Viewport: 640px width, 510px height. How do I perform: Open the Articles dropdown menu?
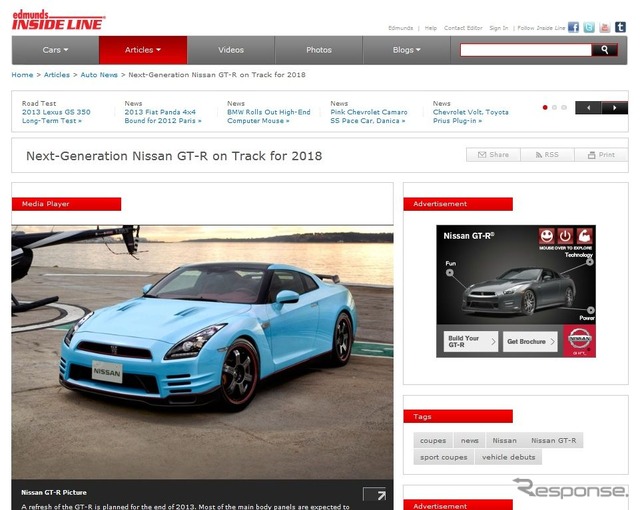143,50
